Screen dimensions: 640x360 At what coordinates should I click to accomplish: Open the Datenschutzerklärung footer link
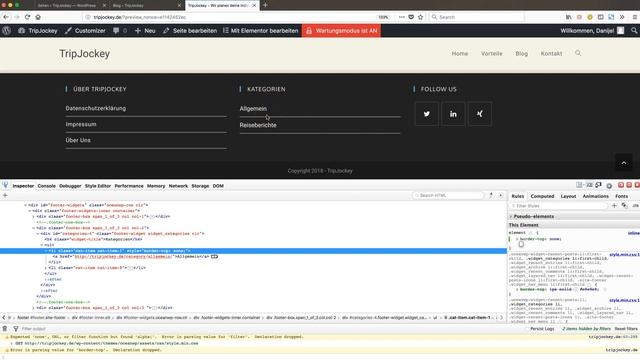click(x=96, y=108)
